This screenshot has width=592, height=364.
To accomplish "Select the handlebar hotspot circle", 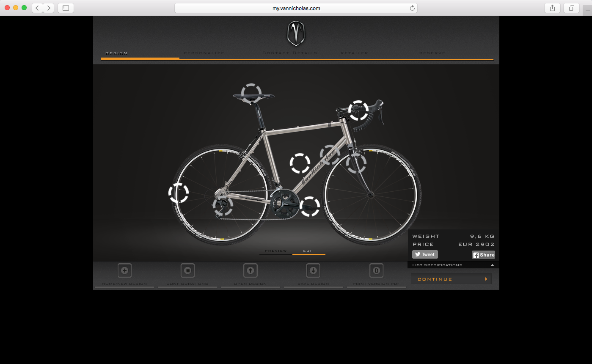I will pyautogui.click(x=358, y=110).
